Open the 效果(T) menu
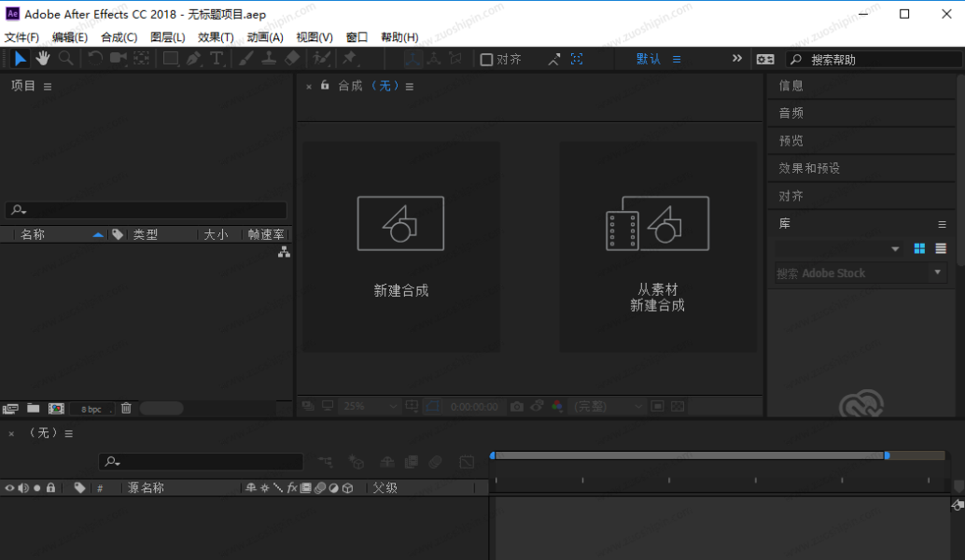 [x=216, y=36]
